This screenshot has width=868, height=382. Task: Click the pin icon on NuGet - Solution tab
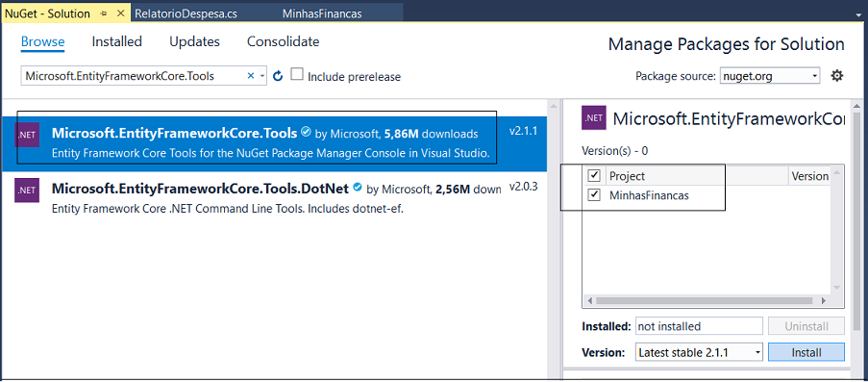click(x=104, y=13)
